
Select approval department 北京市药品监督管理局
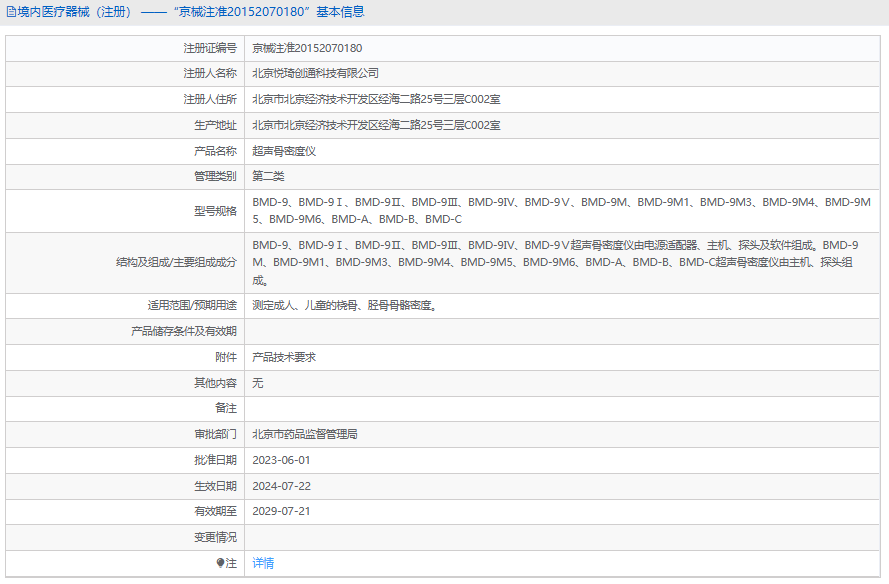[x=305, y=434]
